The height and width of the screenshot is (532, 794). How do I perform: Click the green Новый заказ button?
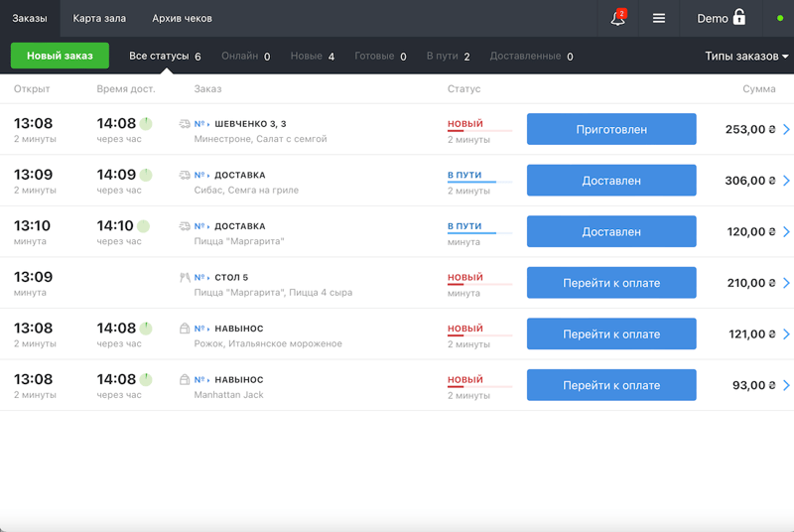tap(60, 56)
